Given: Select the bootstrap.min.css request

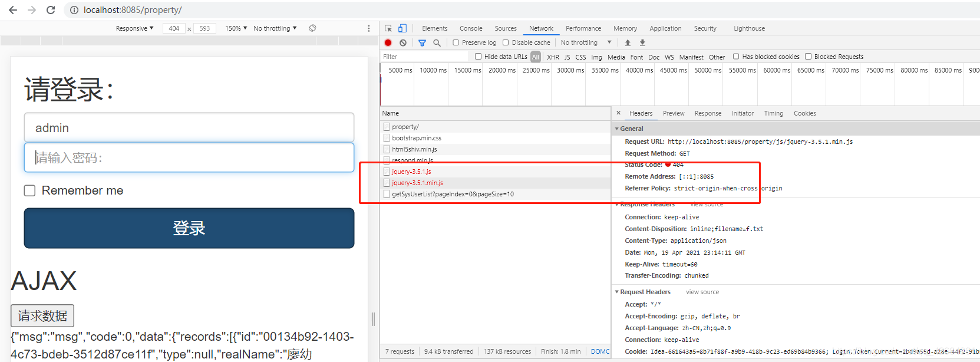Looking at the screenshot, I should coord(495,138).
